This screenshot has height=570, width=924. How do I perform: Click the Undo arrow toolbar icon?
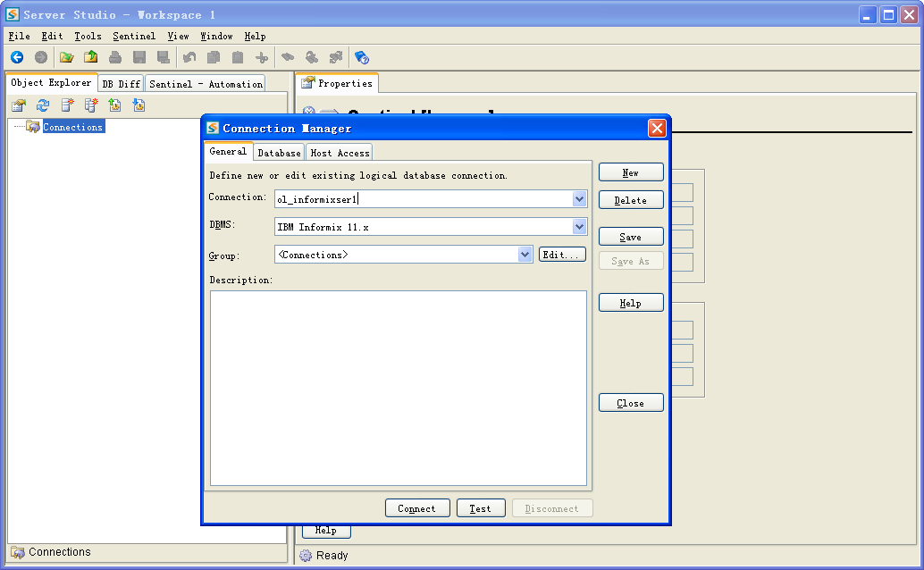click(x=189, y=57)
